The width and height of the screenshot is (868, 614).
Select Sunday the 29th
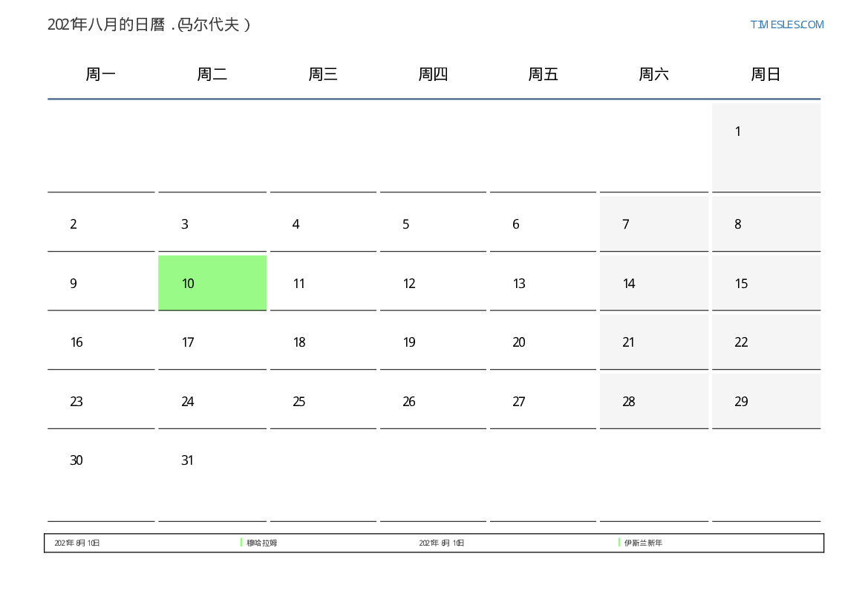coord(766,402)
